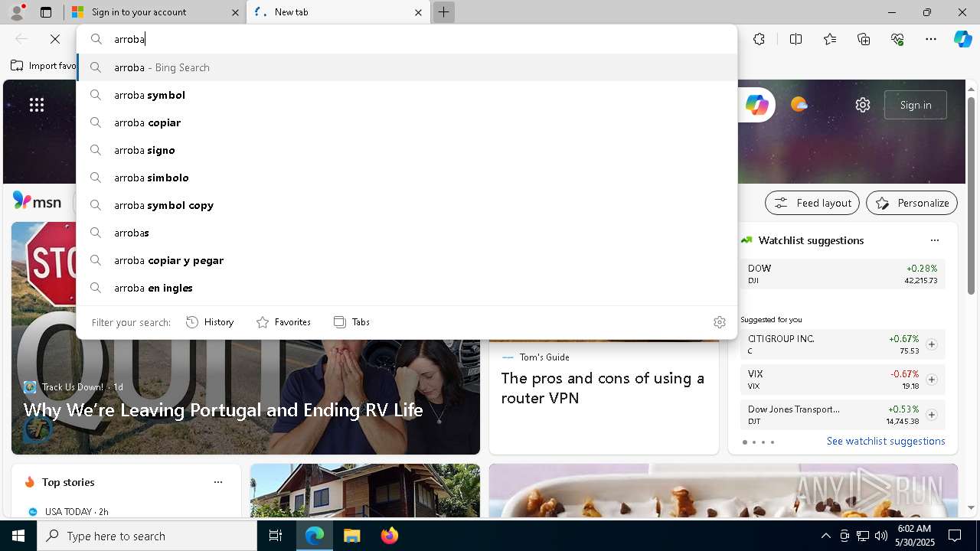Screen dimensions: 980x551
Task: Click the msn logo
Action: (x=37, y=201)
